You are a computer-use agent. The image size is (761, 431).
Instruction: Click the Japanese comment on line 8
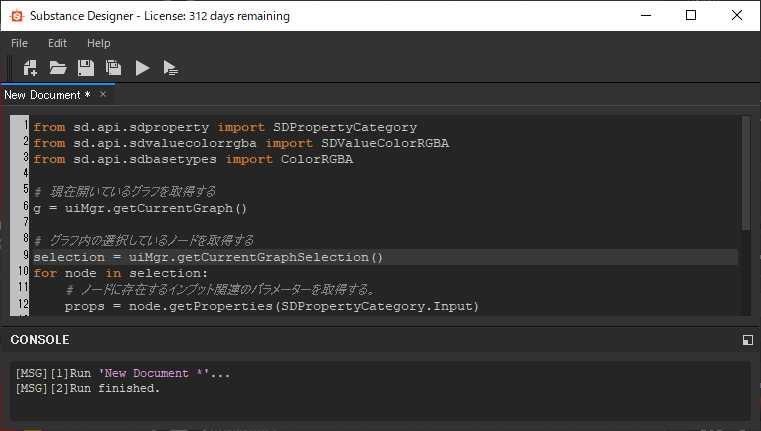coord(144,240)
